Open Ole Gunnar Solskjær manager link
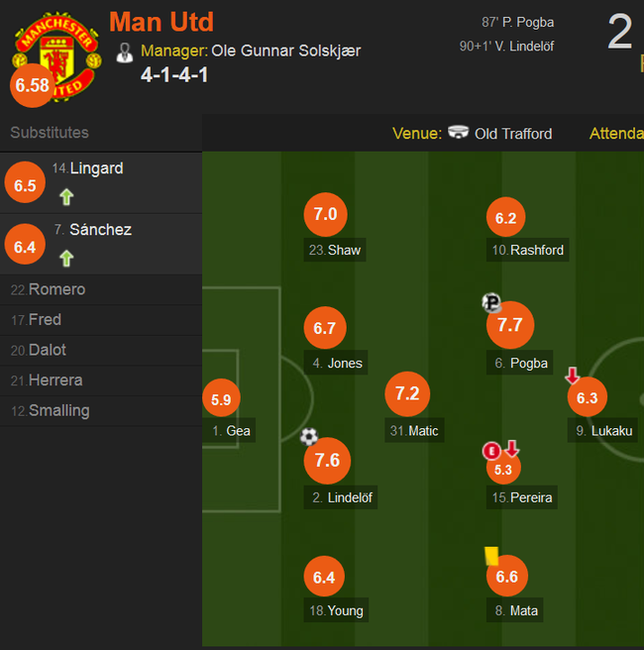Screen dimensions: 644x650 click(286, 51)
